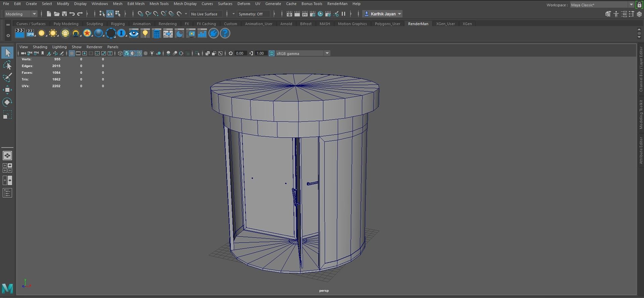
Task: Open the shelf options gear menu
Action: pyautogui.click(x=8, y=36)
